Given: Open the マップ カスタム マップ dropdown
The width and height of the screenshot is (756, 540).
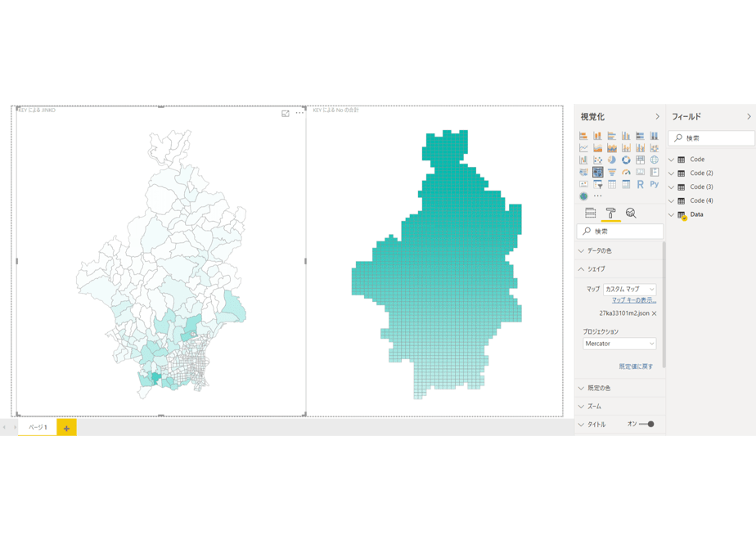Looking at the screenshot, I should point(630,290).
